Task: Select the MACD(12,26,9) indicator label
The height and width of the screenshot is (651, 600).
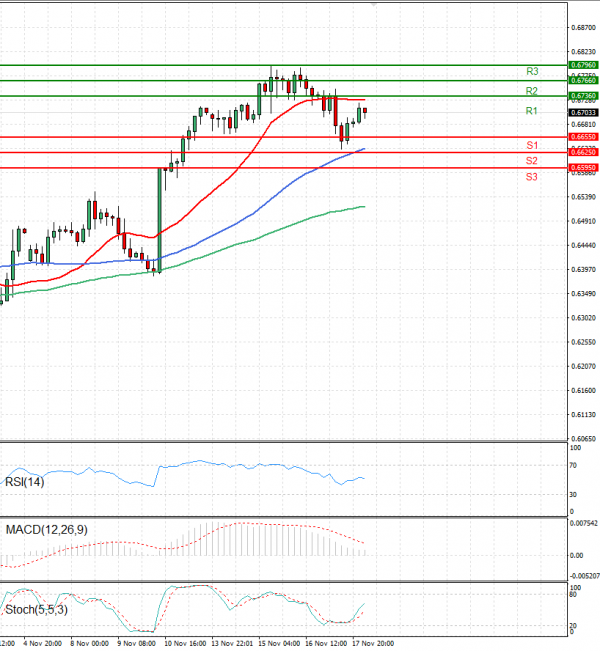Action: pos(47,530)
